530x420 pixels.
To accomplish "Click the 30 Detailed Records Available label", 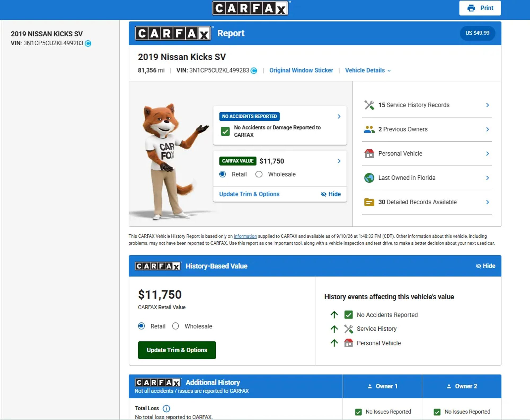I will 417,202.
